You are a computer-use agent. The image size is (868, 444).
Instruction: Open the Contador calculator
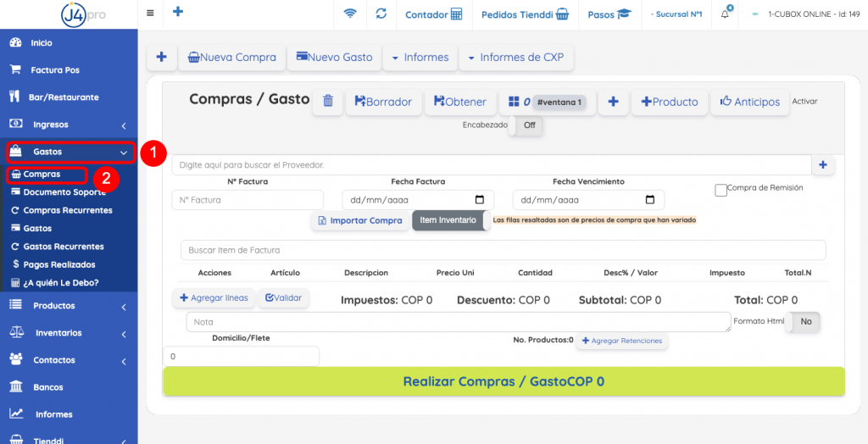tap(433, 14)
